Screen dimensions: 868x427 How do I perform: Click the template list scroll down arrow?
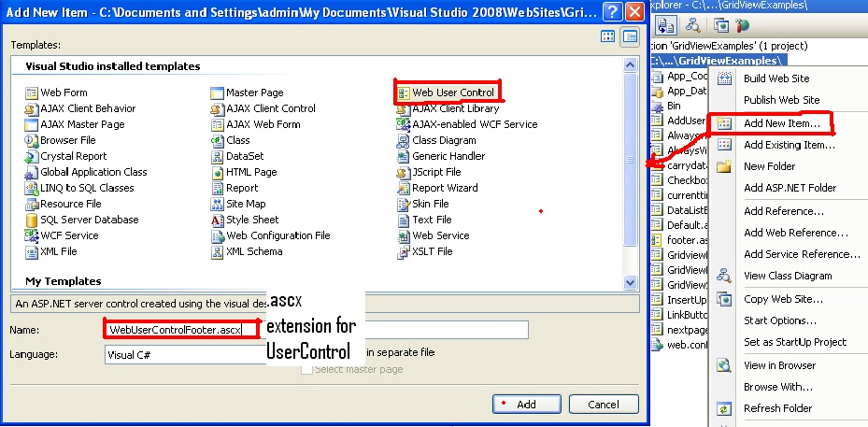[x=630, y=282]
